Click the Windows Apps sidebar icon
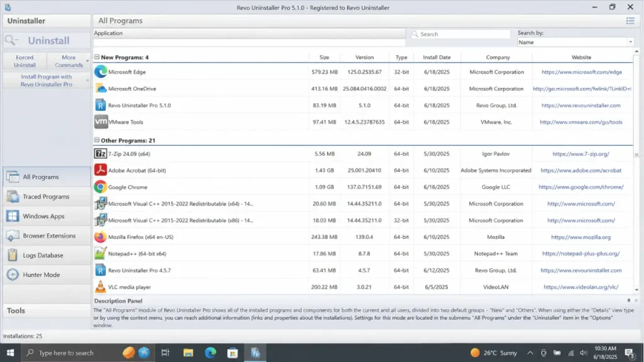Screen dimensions: 644x362 point(13,216)
